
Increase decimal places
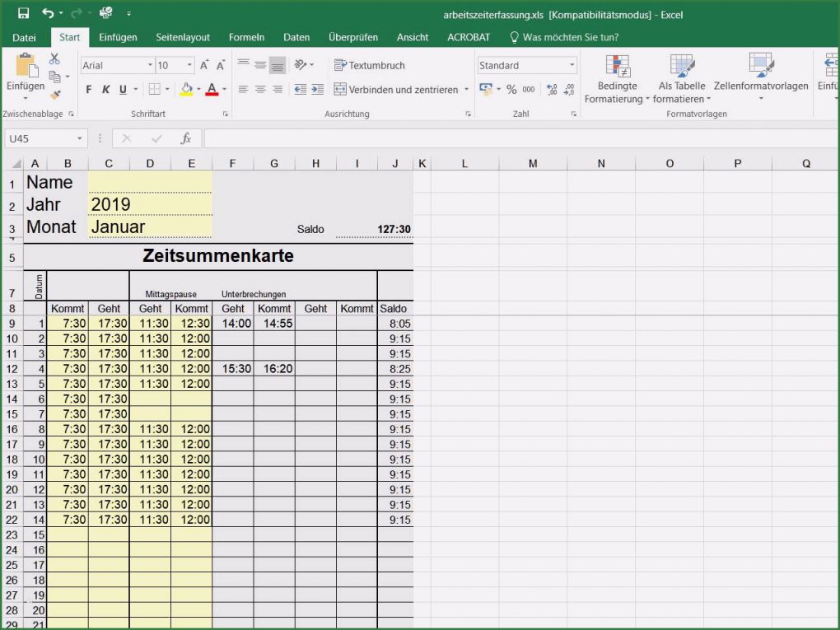pos(552,89)
